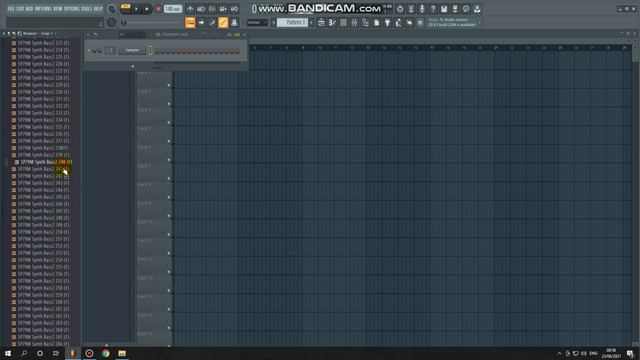Open the TOOLS menu
This screenshot has width=640, height=360.
coord(87,9)
